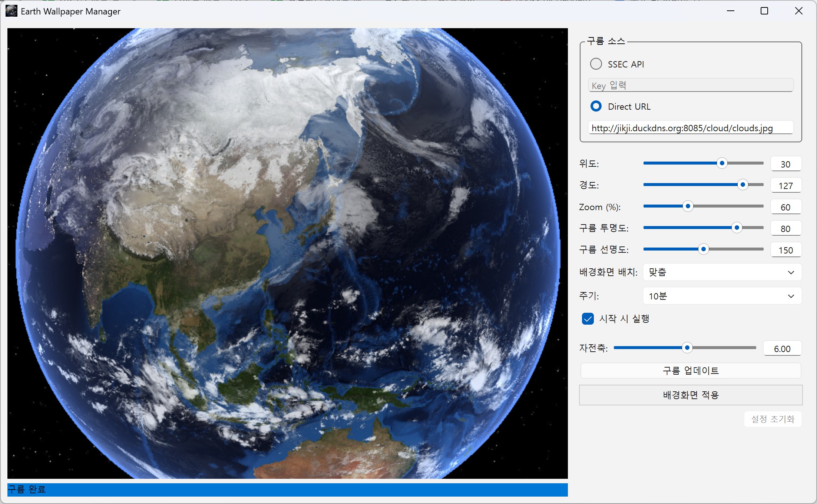Minimize the Earth Wallpaper Manager window
817x504 pixels.
coord(731,11)
